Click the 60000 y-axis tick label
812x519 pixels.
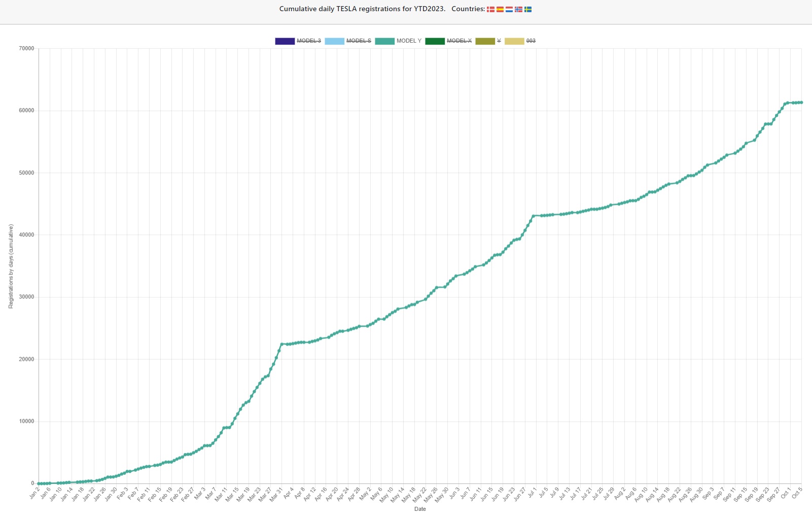(x=26, y=111)
